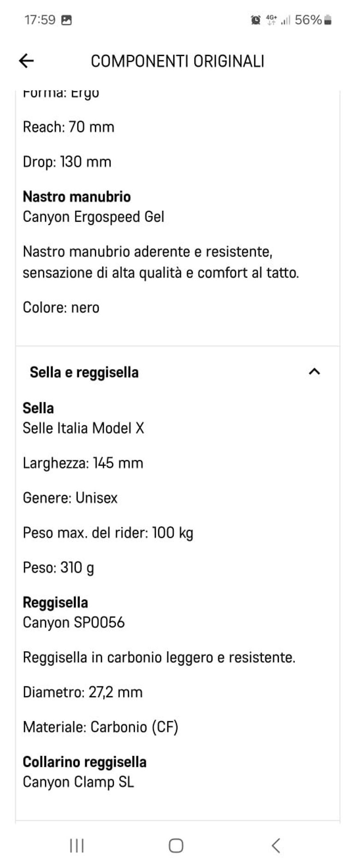355x868 pixels.
Task: Tap the 17:59 clock in status bar
Action: pos(40,20)
